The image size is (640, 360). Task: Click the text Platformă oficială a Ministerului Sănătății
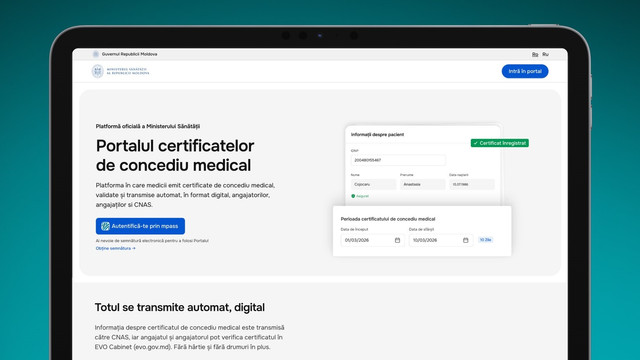click(148, 127)
